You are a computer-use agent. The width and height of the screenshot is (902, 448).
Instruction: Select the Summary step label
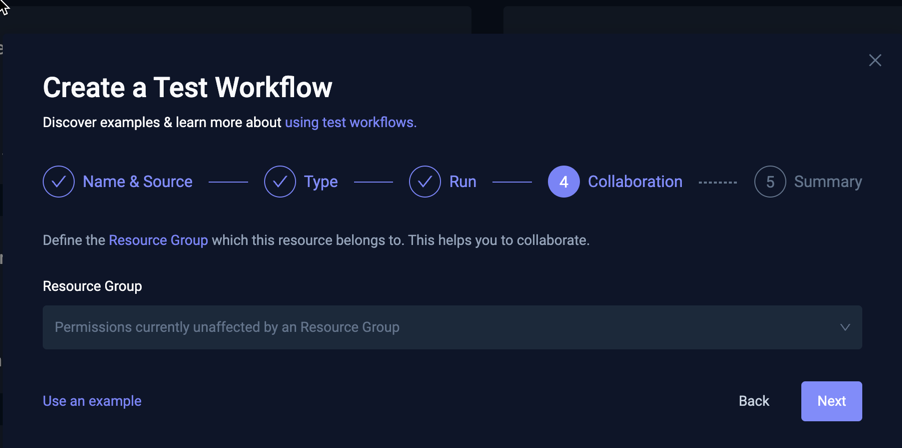coord(827,182)
